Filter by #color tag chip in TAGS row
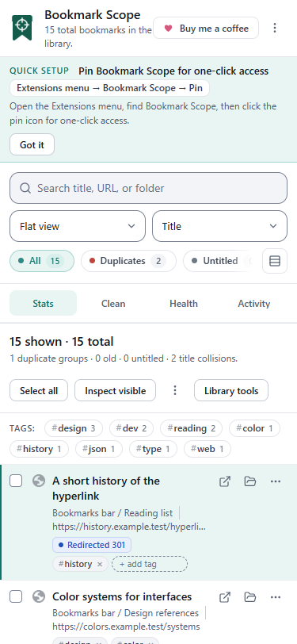This screenshot has width=297, height=644. (x=254, y=428)
